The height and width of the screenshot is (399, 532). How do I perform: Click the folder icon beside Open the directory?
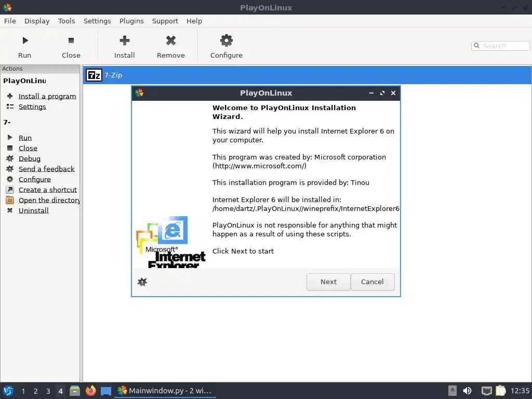(10, 200)
